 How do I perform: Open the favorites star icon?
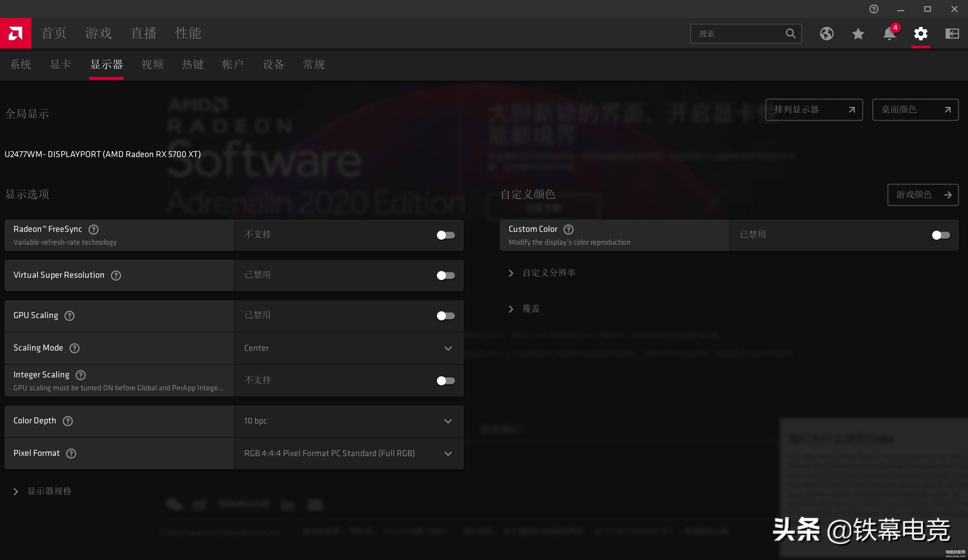(x=858, y=33)
